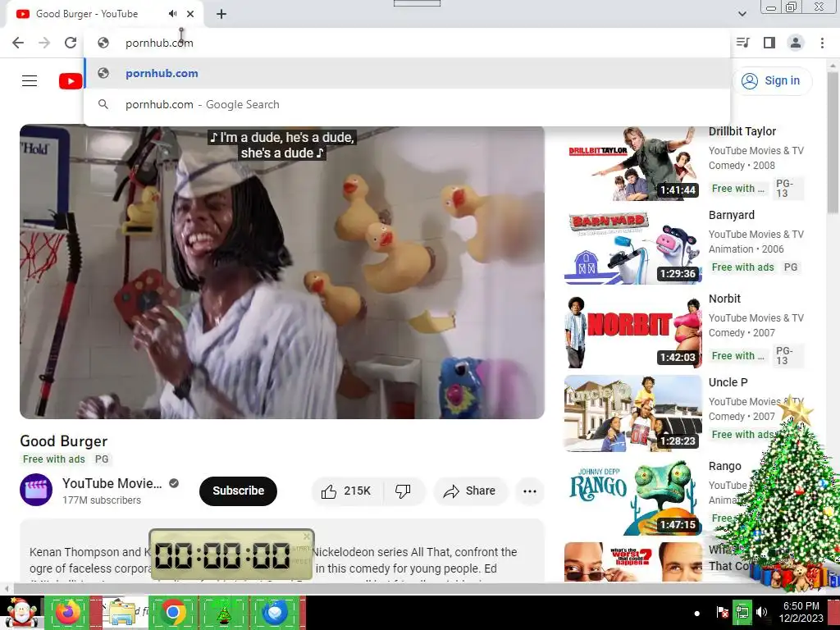Click Animation • 2006 under Barnyard

coord(746,249)
